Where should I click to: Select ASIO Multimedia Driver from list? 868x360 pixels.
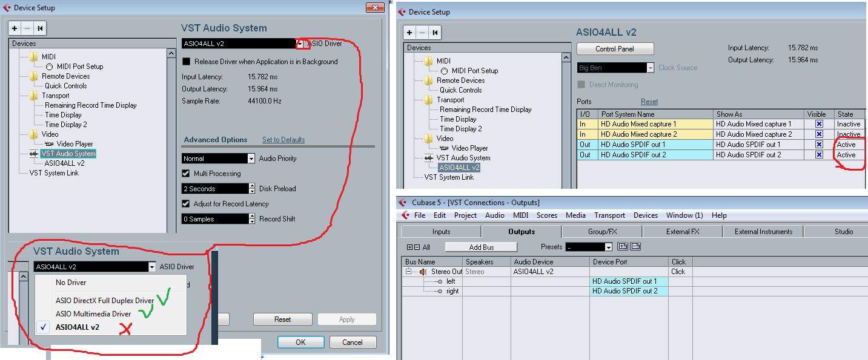point(93,314)
